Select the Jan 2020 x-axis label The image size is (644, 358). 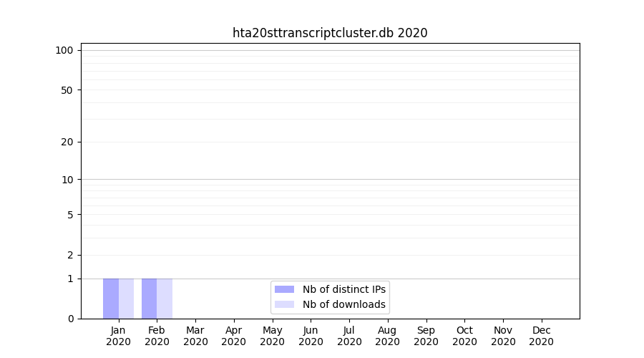point(118,336)
